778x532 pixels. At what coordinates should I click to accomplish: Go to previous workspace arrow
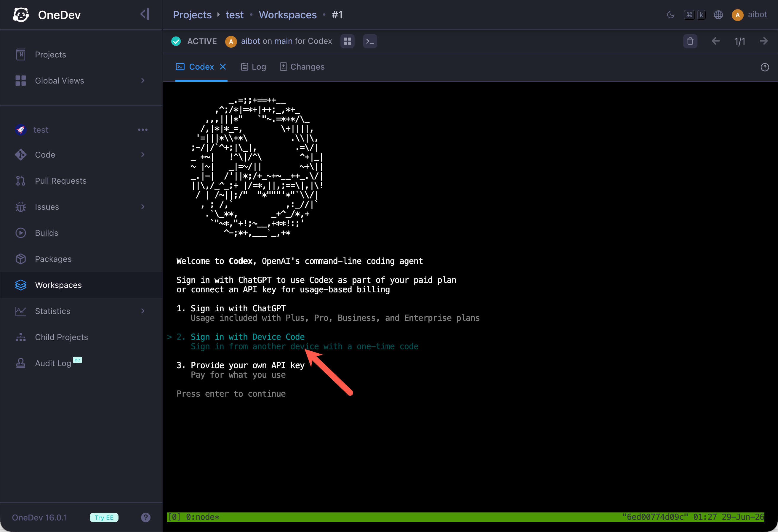tap(715, 41)
